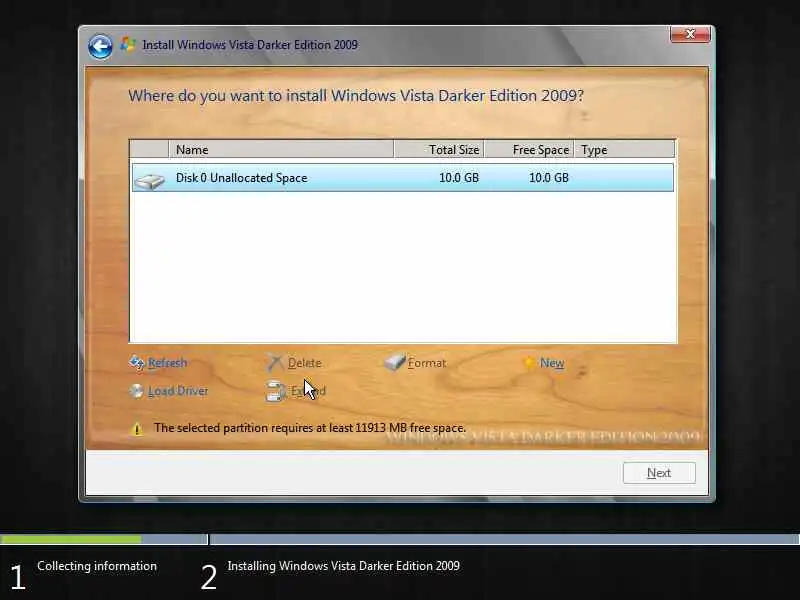Image resolution: width=800 pixels, height=600 pixels.
Task: Select the Disk 0 Unallocated Space row
Action: coord(403,178)
